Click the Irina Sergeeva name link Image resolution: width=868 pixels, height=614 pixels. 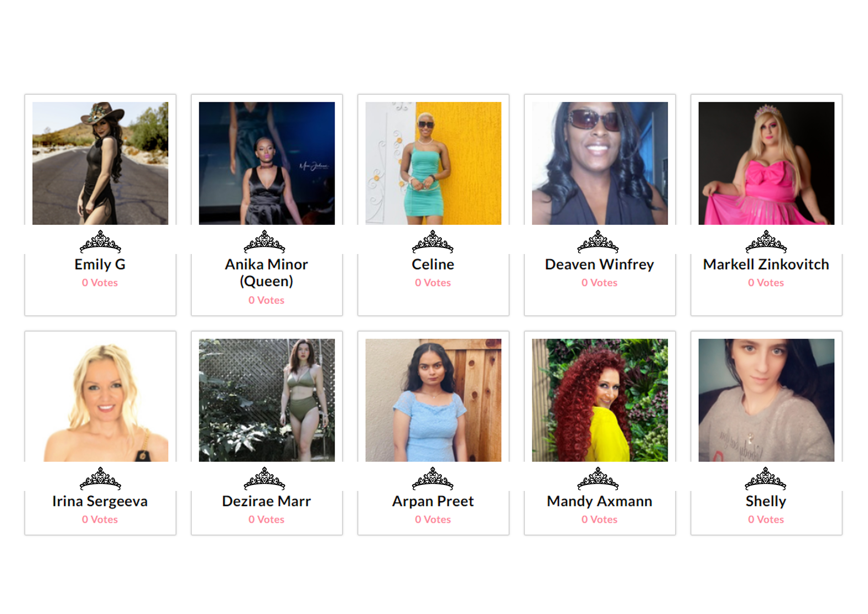click(100, 501)
